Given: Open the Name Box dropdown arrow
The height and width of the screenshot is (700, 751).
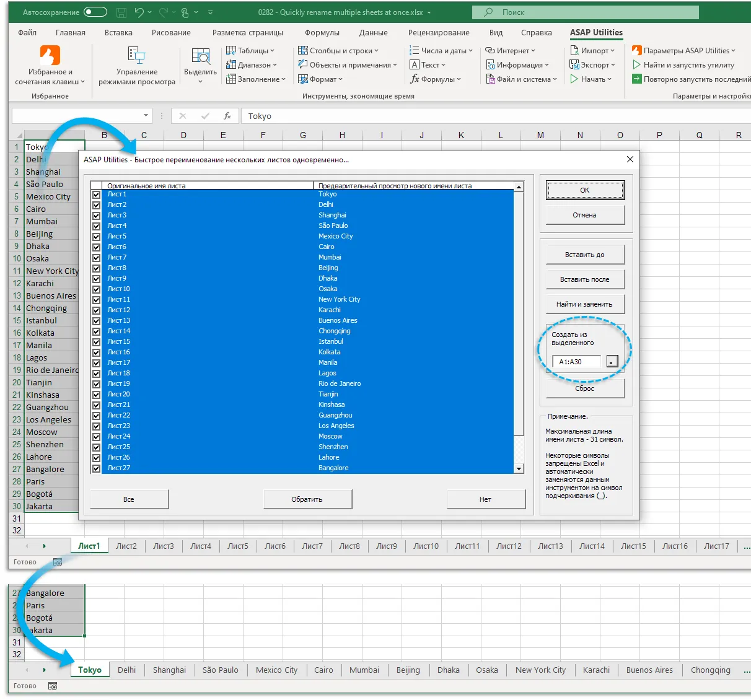Looking at the screenshot, I should coord(146,116).
